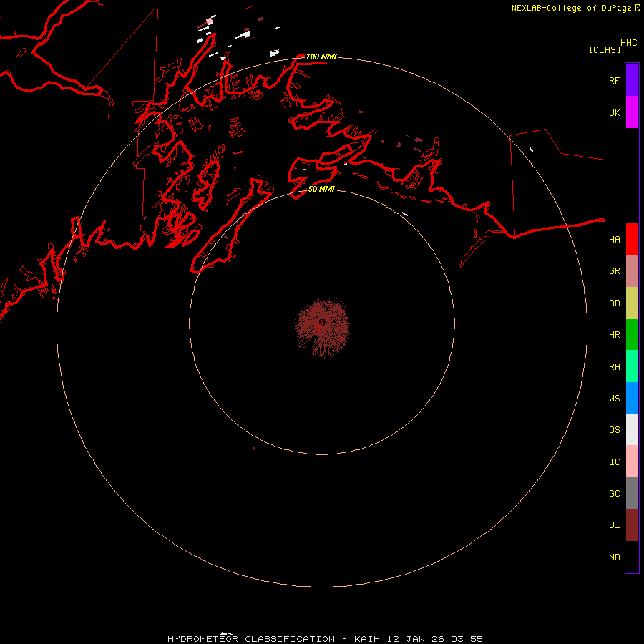Click the DS white legend swatch

(632, 429)
